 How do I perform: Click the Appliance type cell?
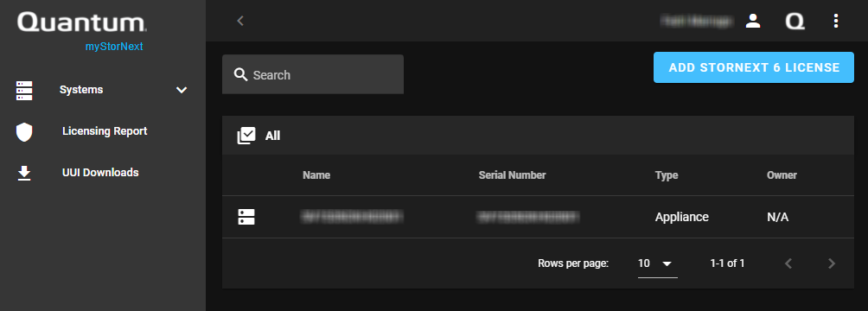click(682, 217)
